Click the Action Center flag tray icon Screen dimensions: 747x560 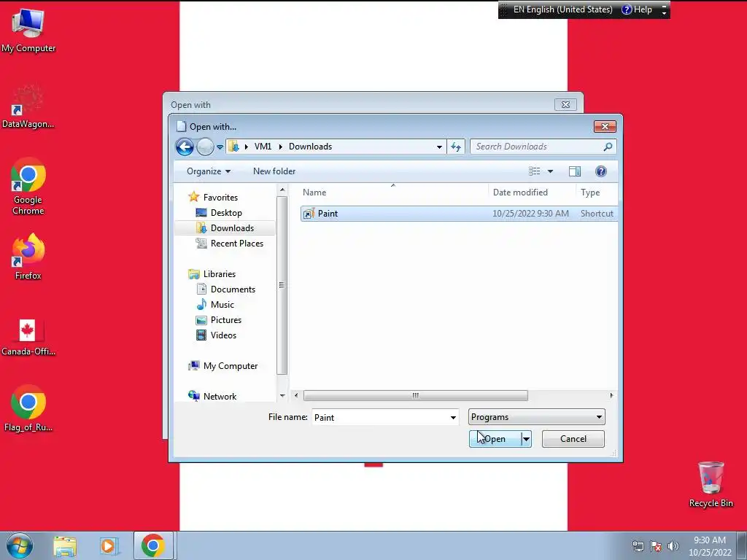coord(656,546)
